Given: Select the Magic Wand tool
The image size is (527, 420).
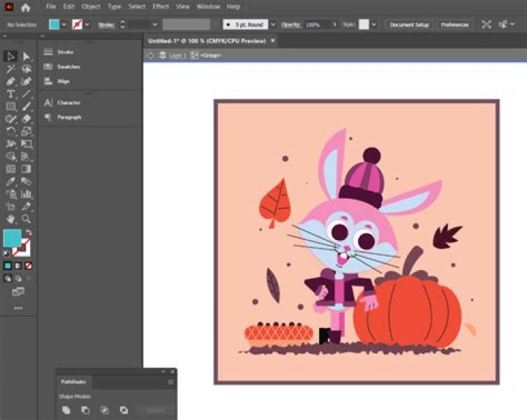Looking at the screenshot, I should click(x=10, y=70).
